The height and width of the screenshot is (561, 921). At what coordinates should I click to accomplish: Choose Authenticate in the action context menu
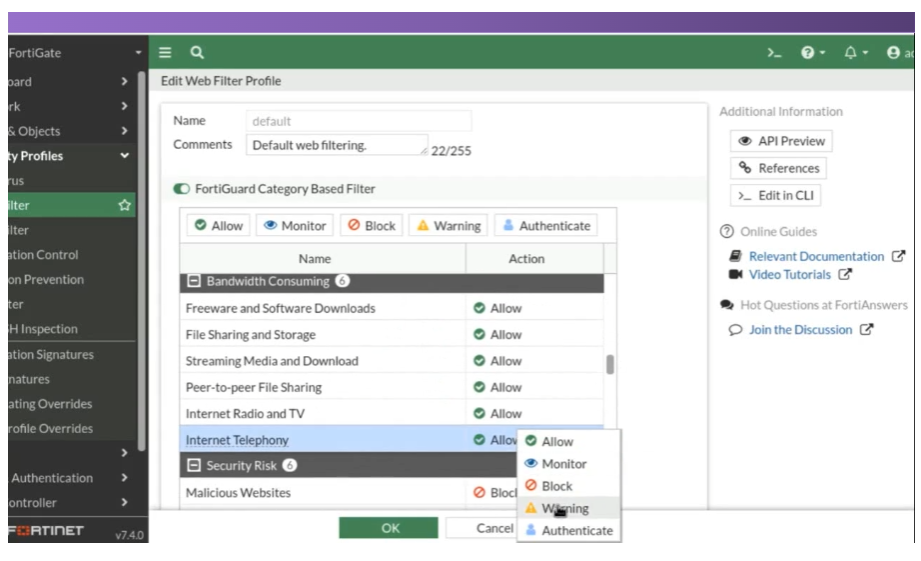click(x=569, y=530)
